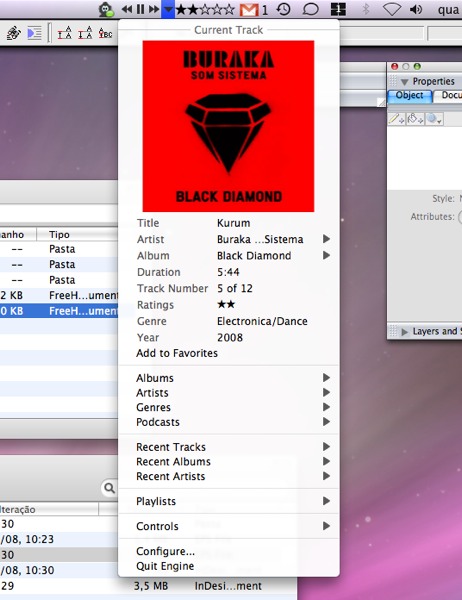This screenshot has width=462, height=600.
Task: Click the spell check ABC toolbar icon
Action: click(x=105, y=34)
